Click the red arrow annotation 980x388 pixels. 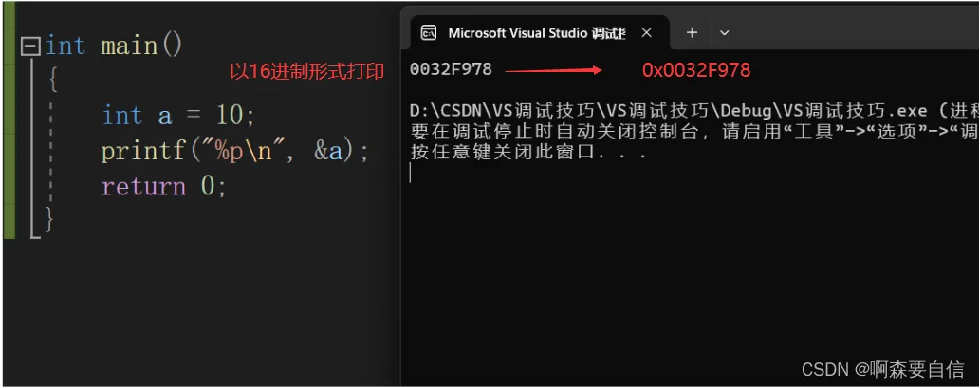tap(553, 70)
